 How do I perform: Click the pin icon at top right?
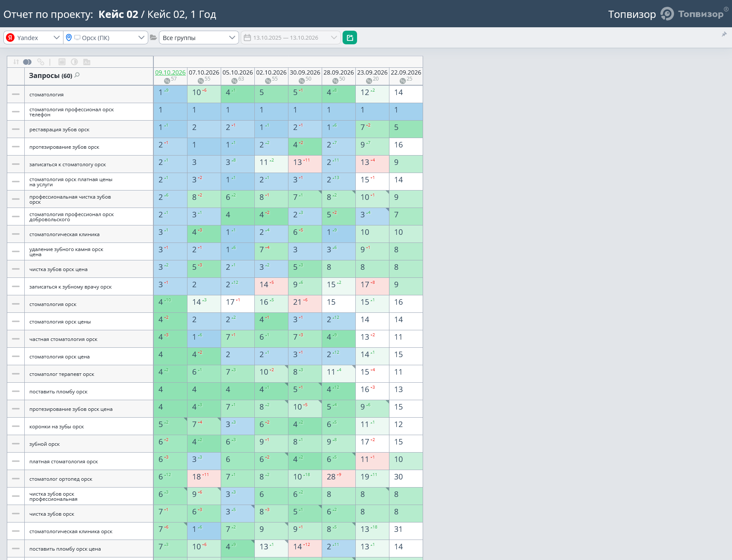tap(724, 34)
